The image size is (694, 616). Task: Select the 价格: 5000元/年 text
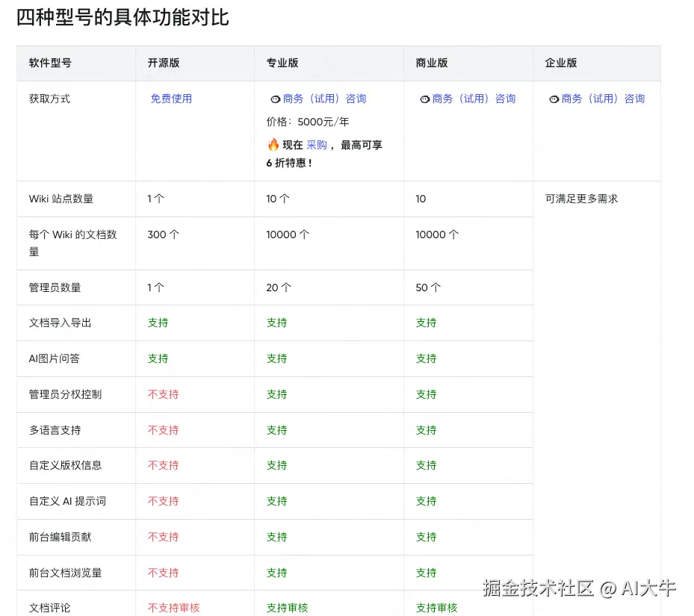click(308, 122)
